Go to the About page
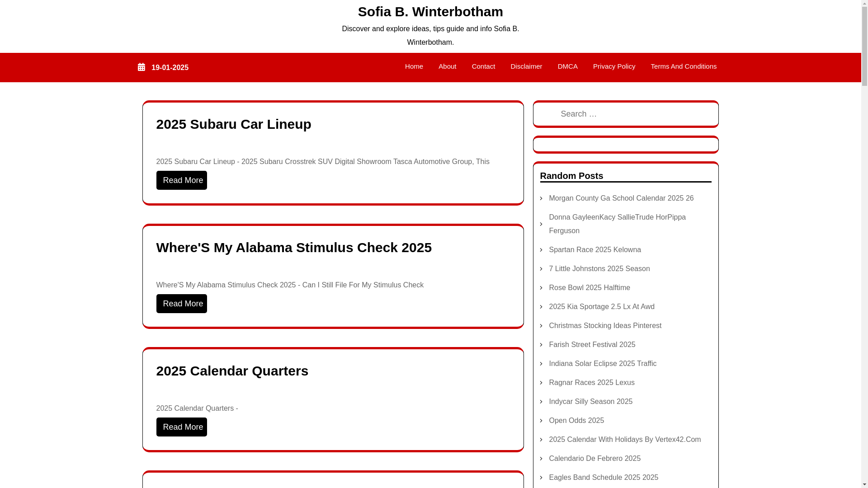This screenshot has height=488, width=868. click(448, 66)
